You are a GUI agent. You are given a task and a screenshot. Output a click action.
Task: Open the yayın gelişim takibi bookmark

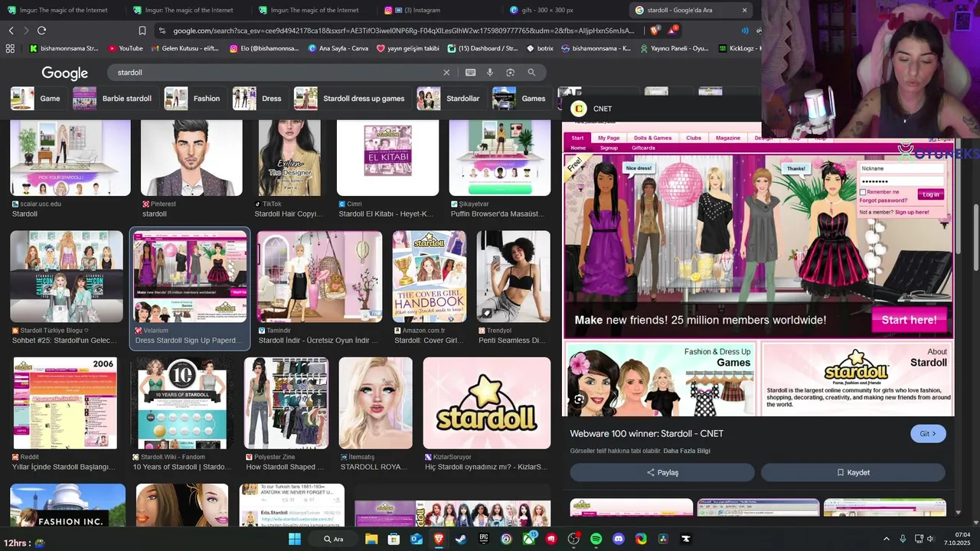pyautogui.click(x=408, y=48)
